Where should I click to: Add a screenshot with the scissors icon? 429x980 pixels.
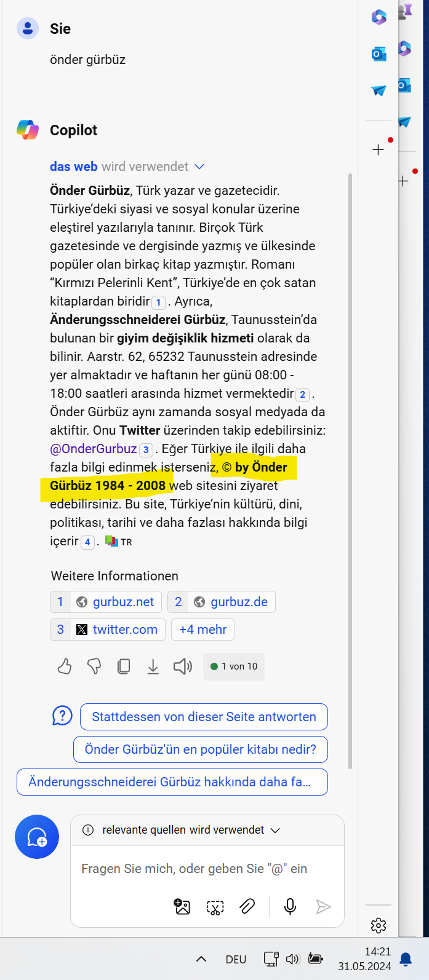(215, 907)
